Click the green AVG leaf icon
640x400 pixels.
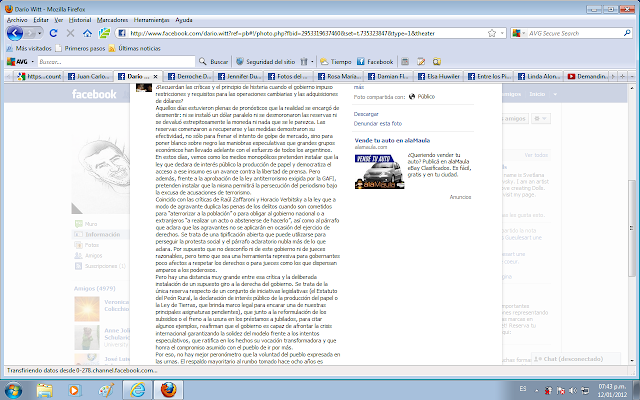click(104, 33)
